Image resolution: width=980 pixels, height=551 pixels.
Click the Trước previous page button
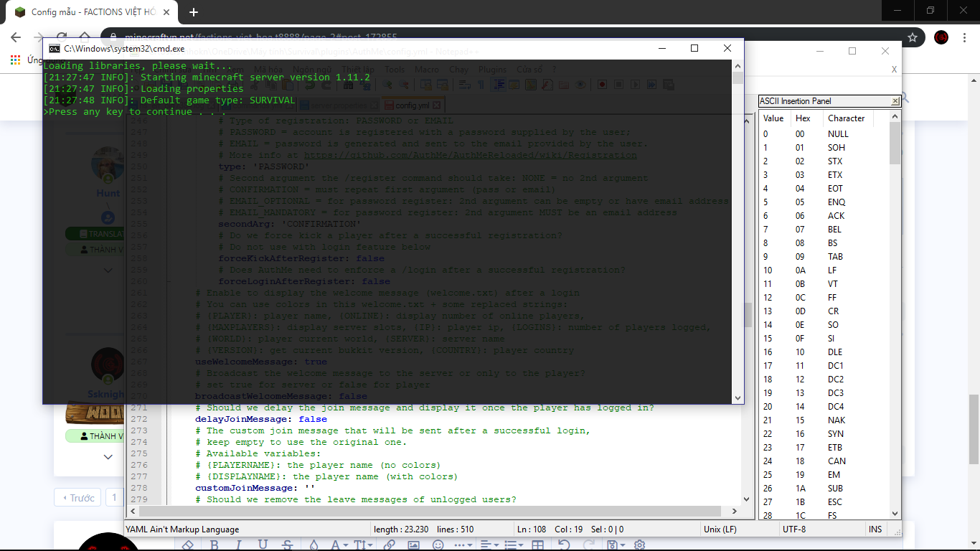pyautogui.click(x=77, y=498)
